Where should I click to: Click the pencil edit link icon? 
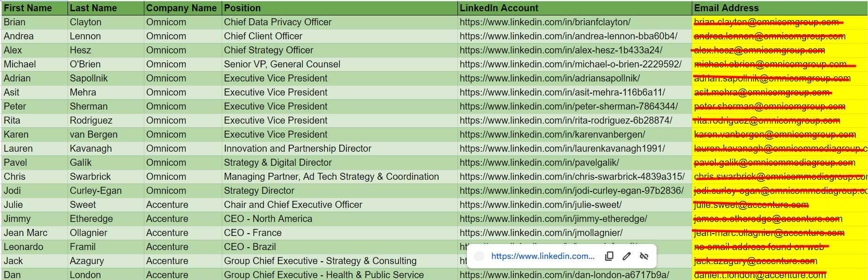pyautogui.click(x=627, y=256)
